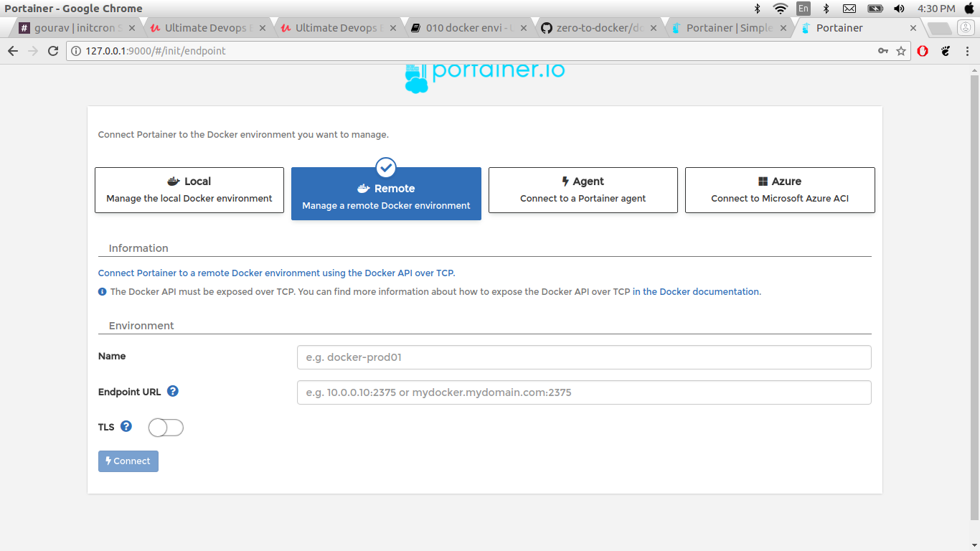Click the address bar URL

pyautogui.click(x=156, y=51)
